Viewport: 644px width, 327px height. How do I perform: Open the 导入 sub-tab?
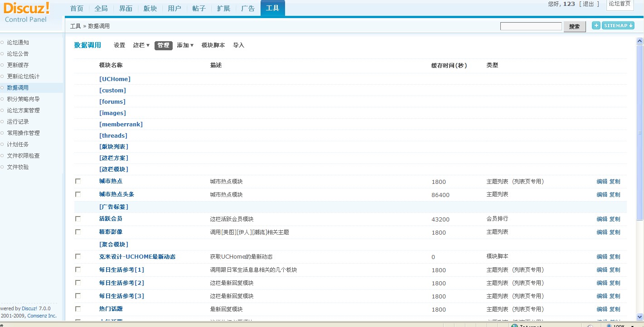238,45
